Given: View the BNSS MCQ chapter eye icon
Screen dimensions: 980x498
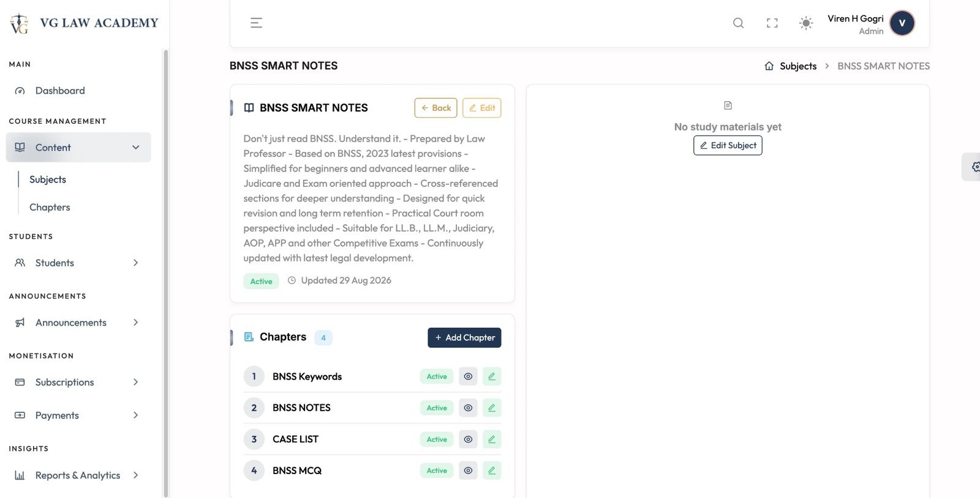Looking at the screenshot, I should [x=468, y=470].
